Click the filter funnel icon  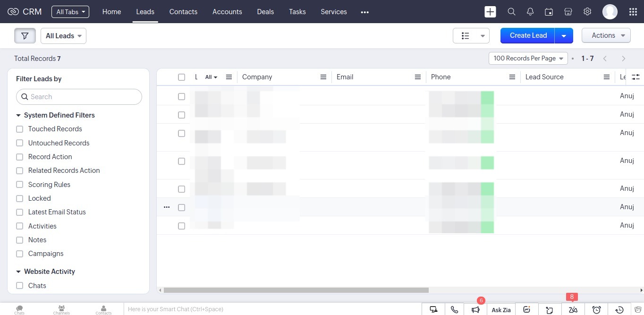click(25, 36)
